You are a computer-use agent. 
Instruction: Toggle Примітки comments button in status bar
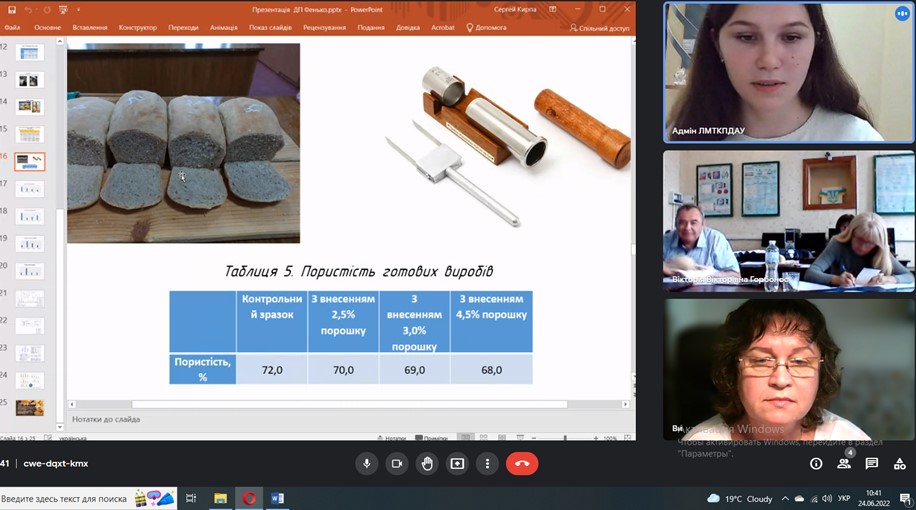pyautogui.click(x=431, y=438)
